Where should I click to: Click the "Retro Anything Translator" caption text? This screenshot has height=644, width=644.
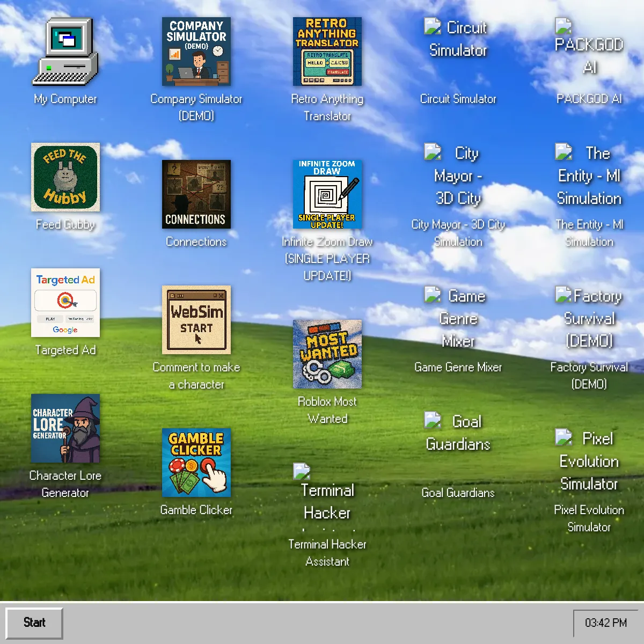pyautogui.click(x=327, y=108)
